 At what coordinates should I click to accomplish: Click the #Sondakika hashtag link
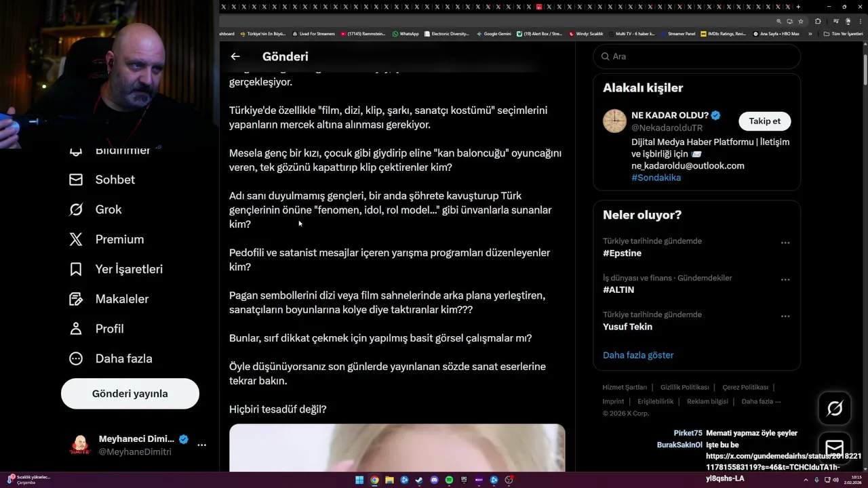tap(656, 178)
